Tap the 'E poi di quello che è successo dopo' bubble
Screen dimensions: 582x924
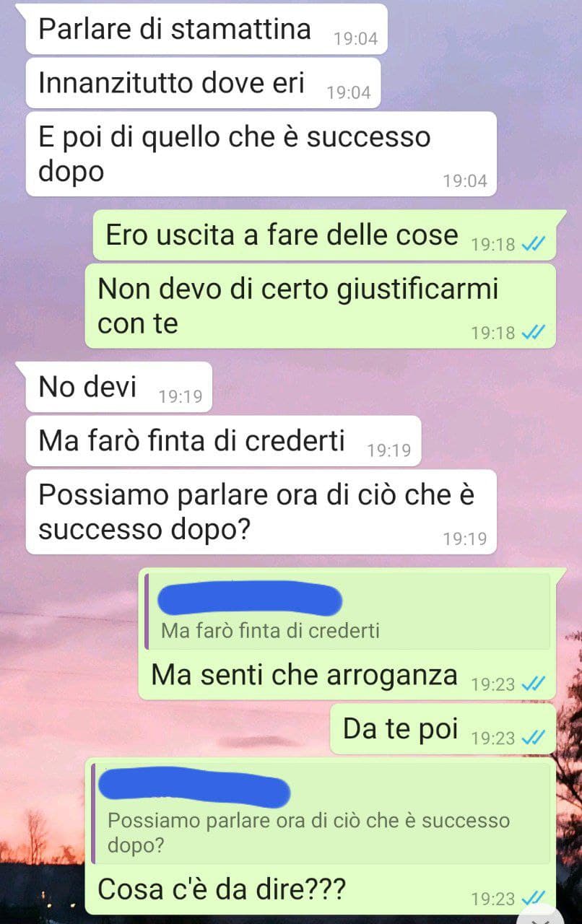[261, 154]
